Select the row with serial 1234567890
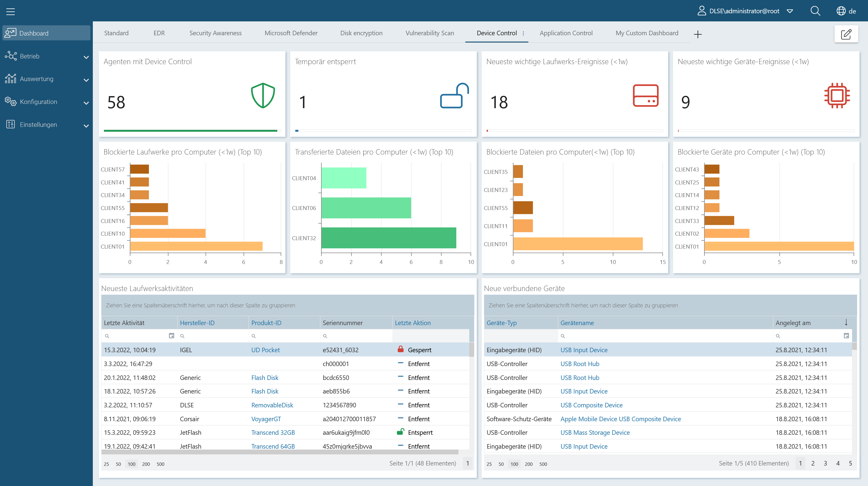This screenshot has width=868, height=486. (x=285, y=405)
